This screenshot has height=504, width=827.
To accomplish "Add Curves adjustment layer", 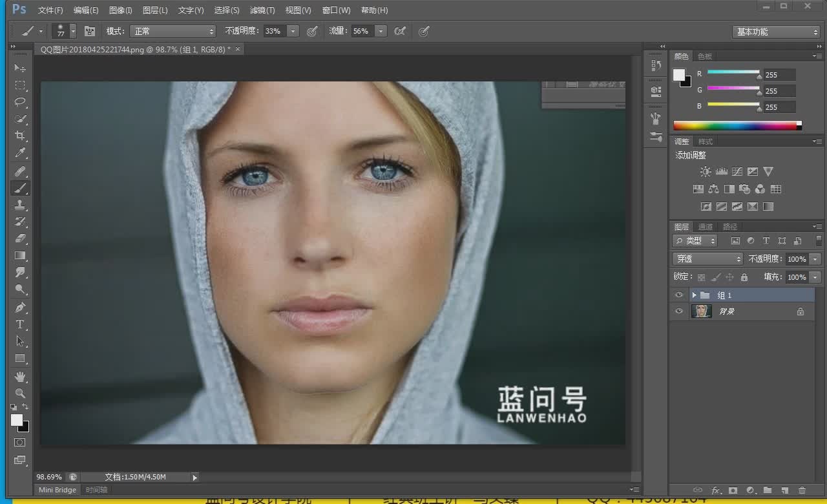I will click(737, 172).
